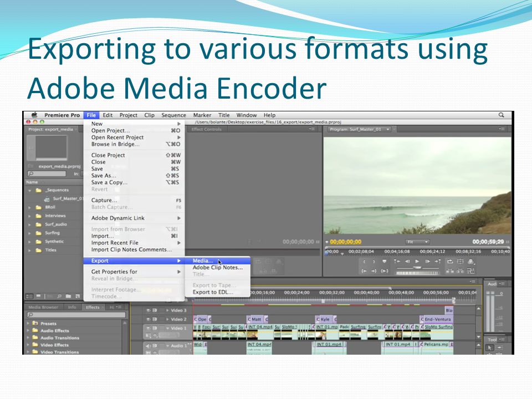Click the Set Unnumbered Marker icon
This screenshot has width=532, height=399.
[385, 261]
